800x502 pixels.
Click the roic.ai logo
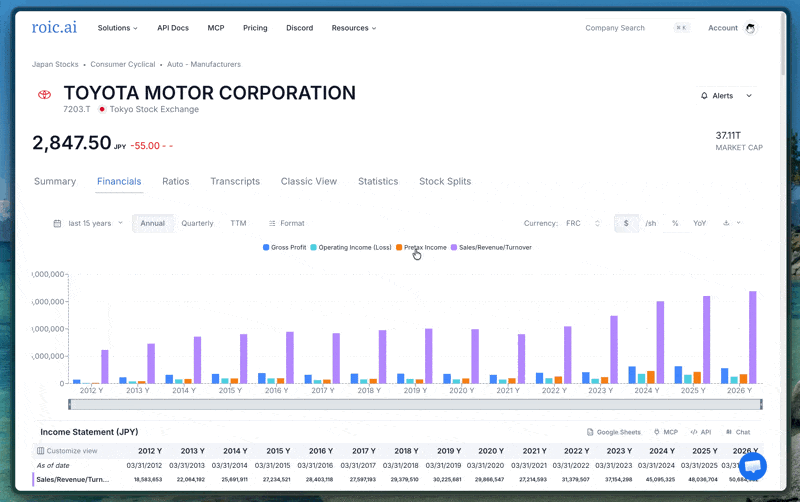pyautogui.click(x=54, y=27)
